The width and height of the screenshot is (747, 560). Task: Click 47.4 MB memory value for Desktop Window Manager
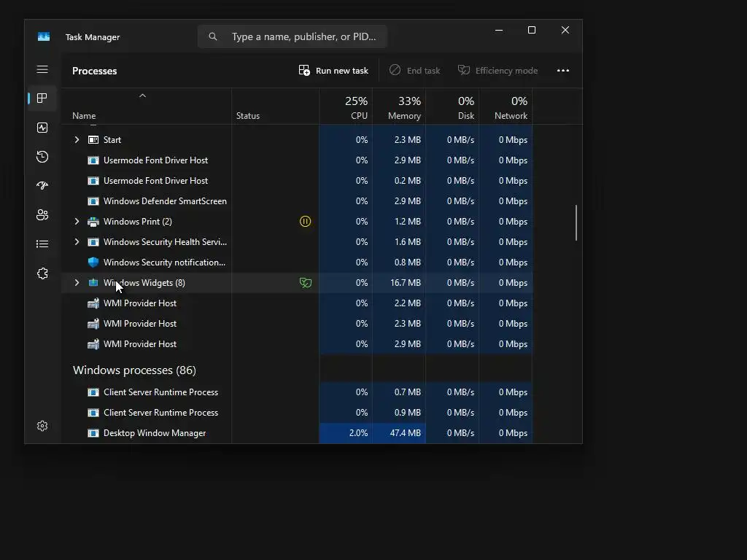[x=406, y=433]
